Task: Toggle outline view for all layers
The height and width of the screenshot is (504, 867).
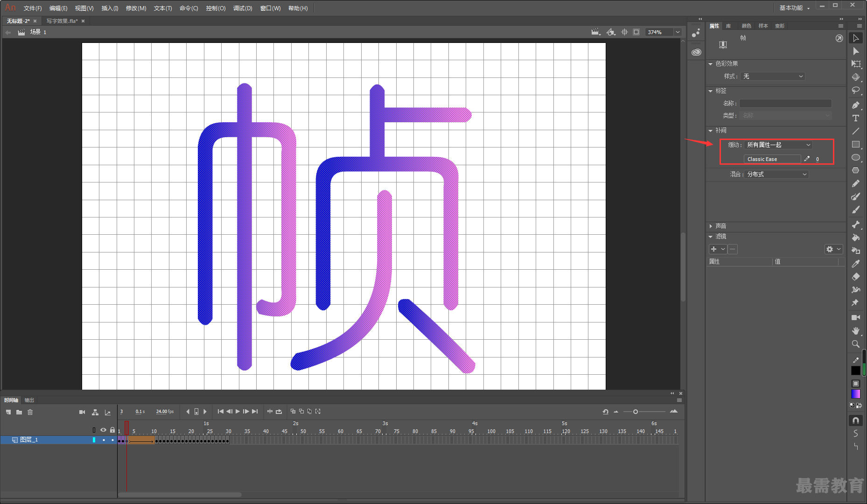Action: tap(94, 430)
